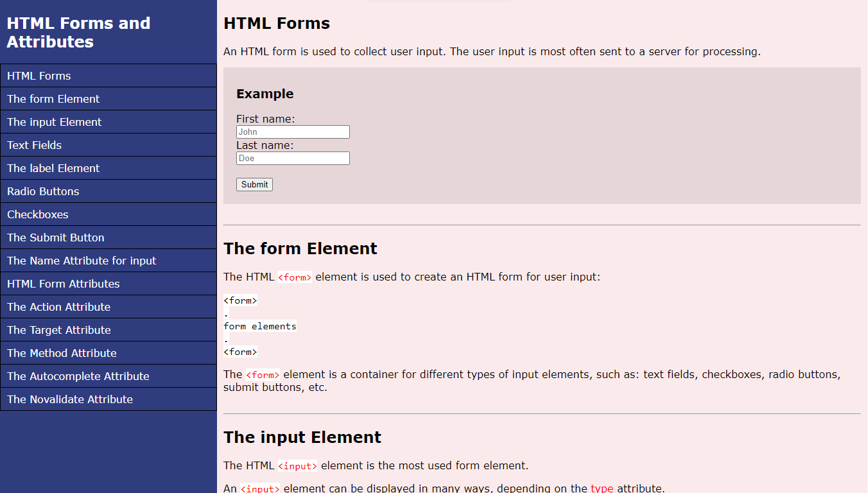868x493 pixels.
Task: Jump to The label Element link
Action: [108, 168]
